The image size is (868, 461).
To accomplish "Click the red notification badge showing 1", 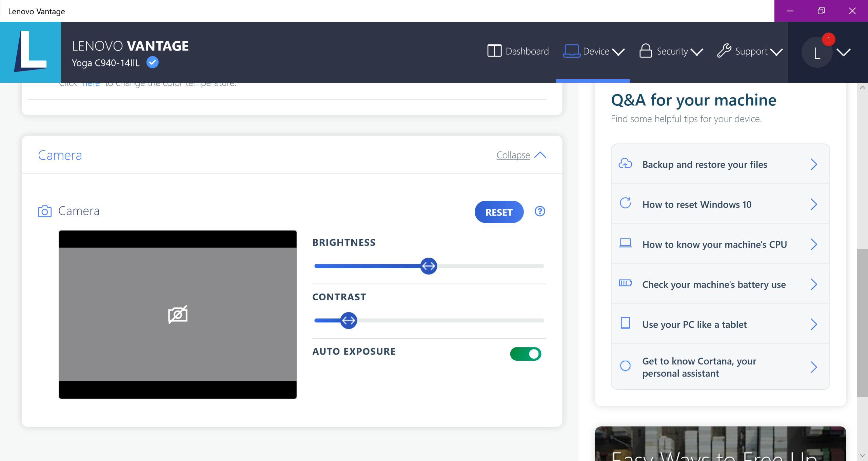I will click(828, 40).
